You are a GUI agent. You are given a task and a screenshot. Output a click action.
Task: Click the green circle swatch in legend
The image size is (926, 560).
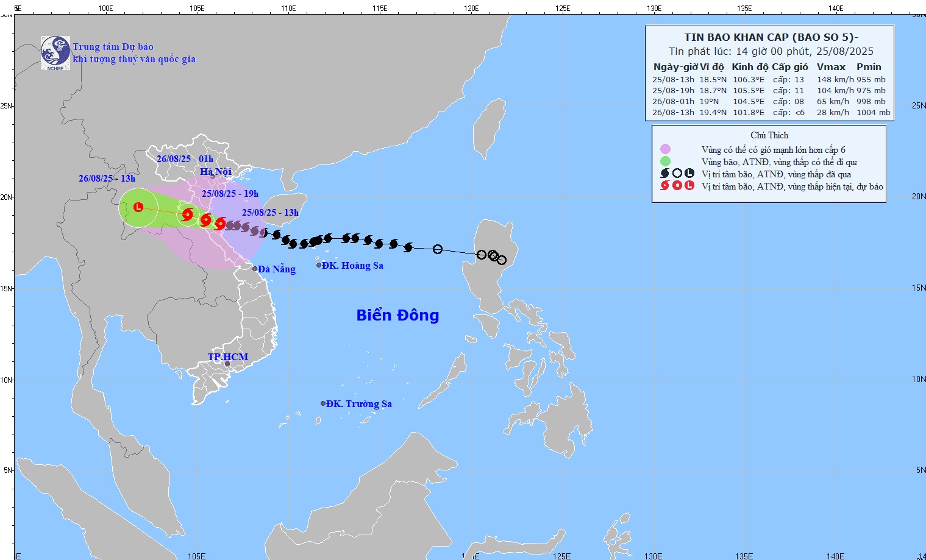point(665,161)
